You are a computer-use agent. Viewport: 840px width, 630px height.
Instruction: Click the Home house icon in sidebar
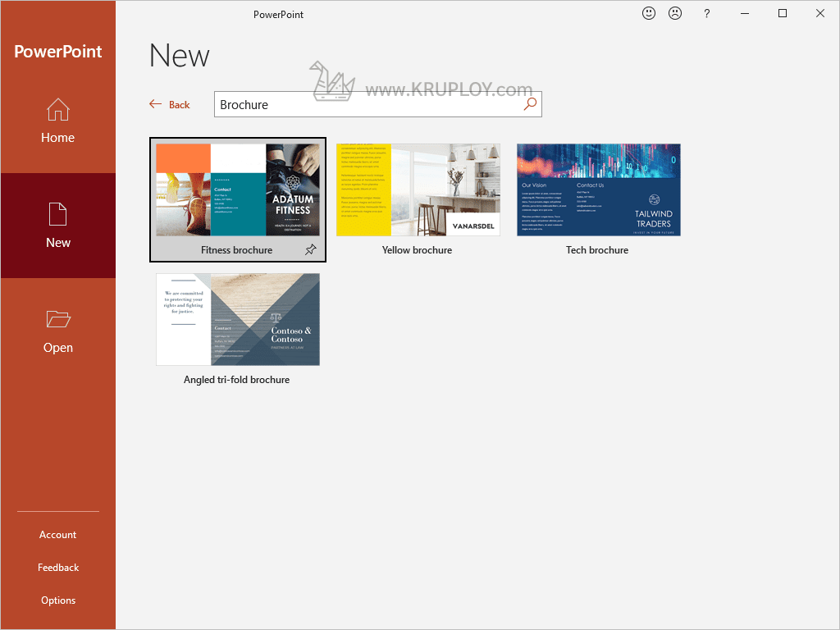(x=58, y=109)
